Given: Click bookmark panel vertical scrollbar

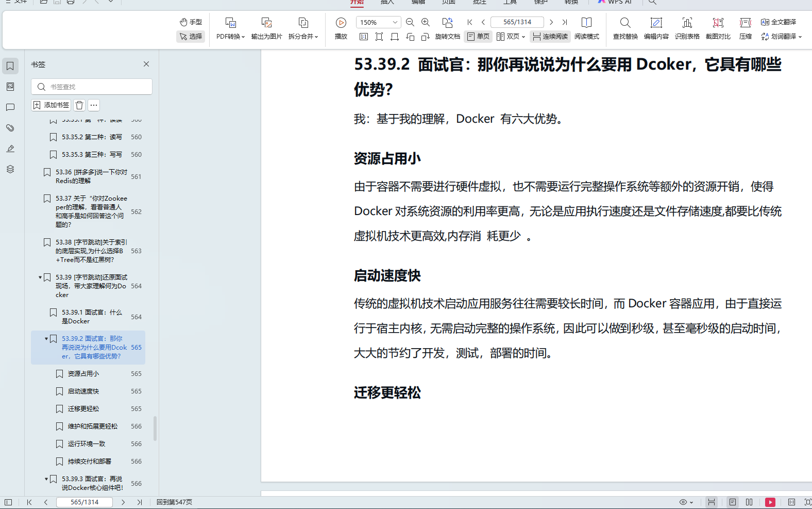Looking at the screenshot, I should click(155, 429).
